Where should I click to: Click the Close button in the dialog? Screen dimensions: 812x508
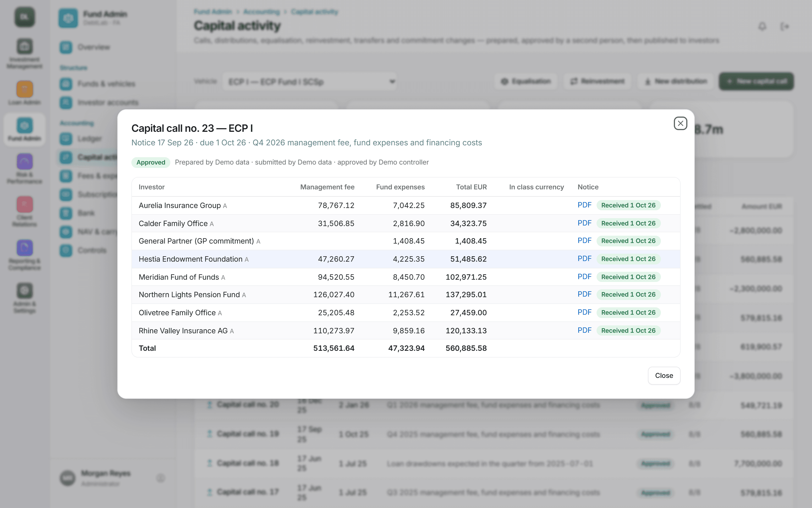click(664, 375)
